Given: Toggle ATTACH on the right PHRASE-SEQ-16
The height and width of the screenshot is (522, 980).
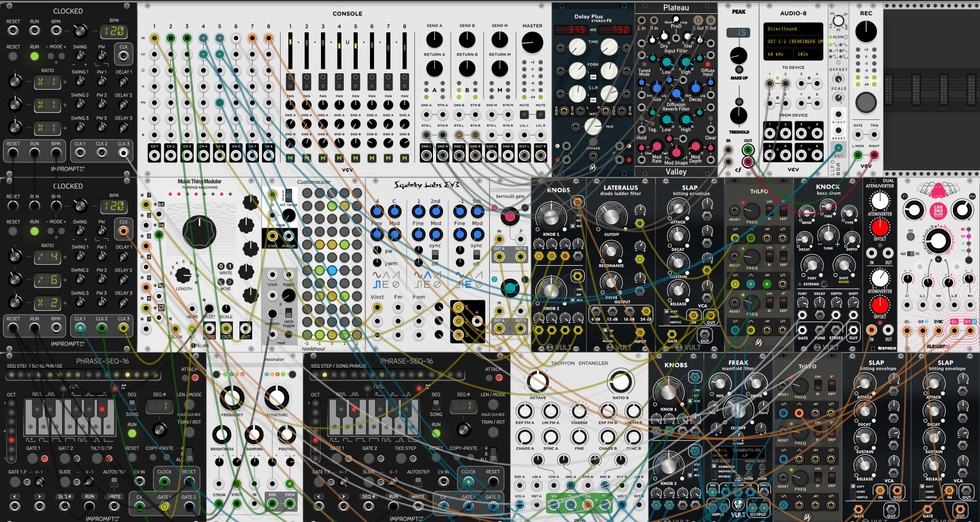Looking at the screenshot, I should point(489,378).
